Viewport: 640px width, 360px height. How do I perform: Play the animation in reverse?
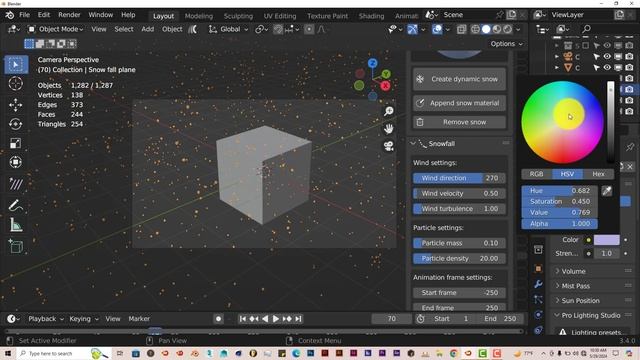pyautogui.click(x=265, y=319)
